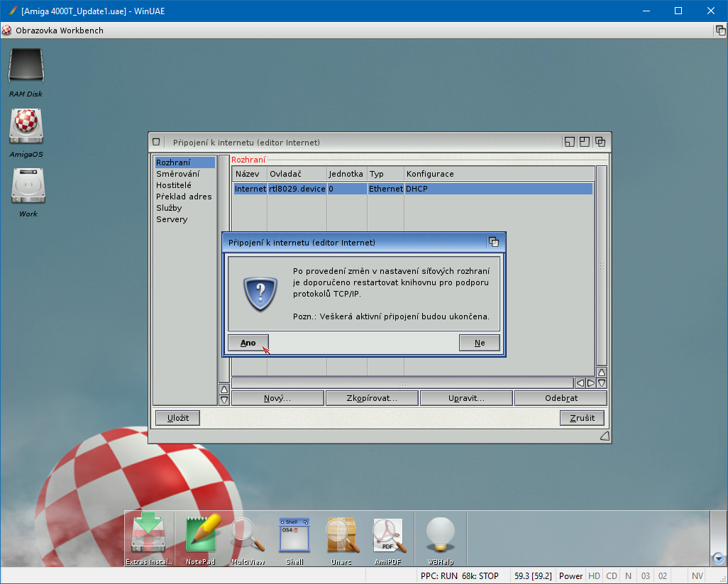Click Ne to decline restart
This screenshot has height=584, width=728.
click(480, 343)
